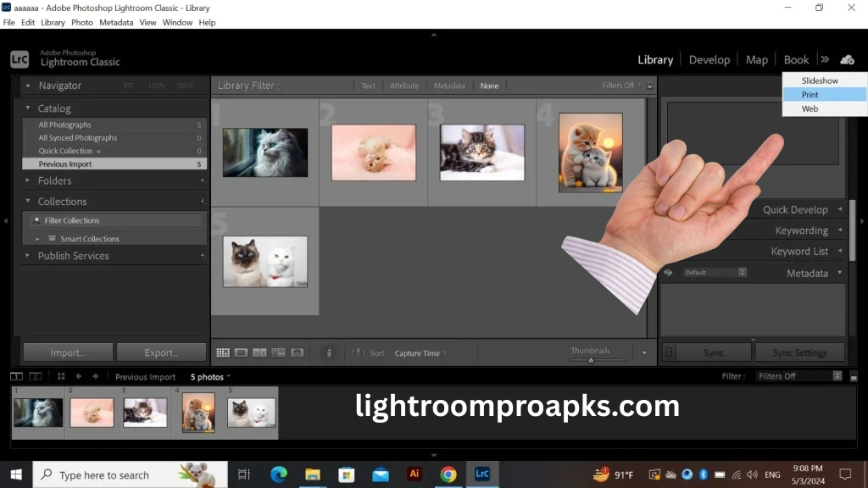
Task: Click the People view icon
Action: pos(298,352)
